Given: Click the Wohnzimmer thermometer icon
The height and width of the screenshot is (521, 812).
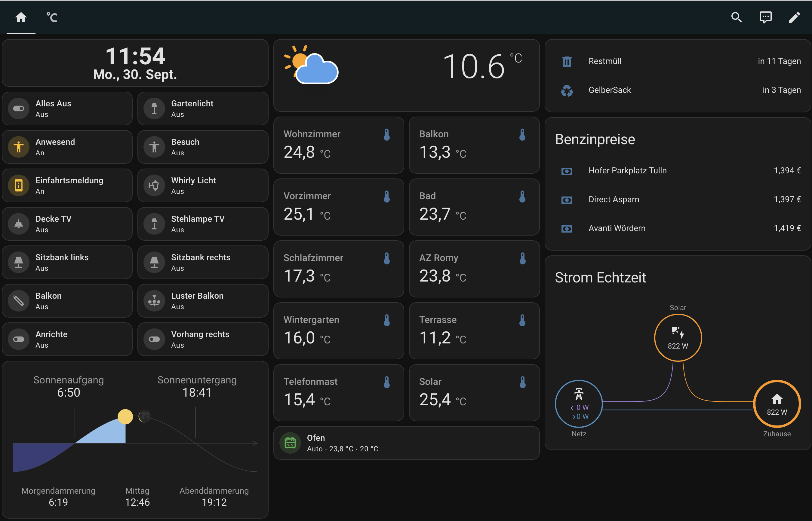Looking at the screenshot, I should pyautogui.click(x=386, y=135).
